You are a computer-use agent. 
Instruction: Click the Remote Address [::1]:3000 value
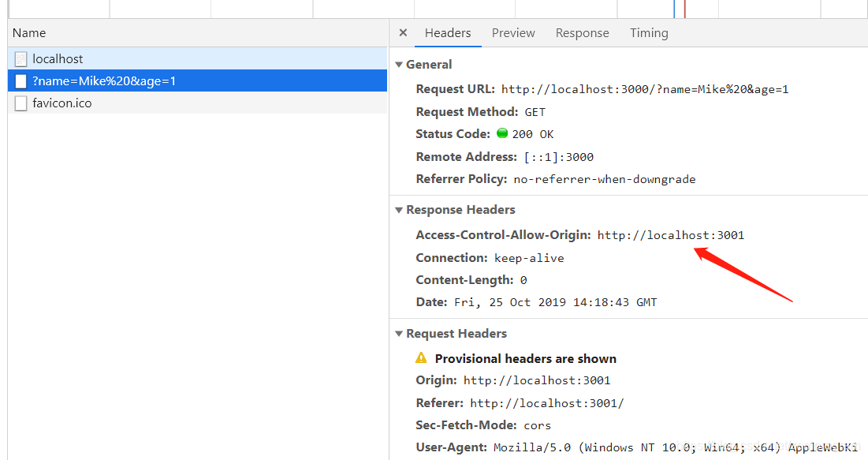pos(558,157)
